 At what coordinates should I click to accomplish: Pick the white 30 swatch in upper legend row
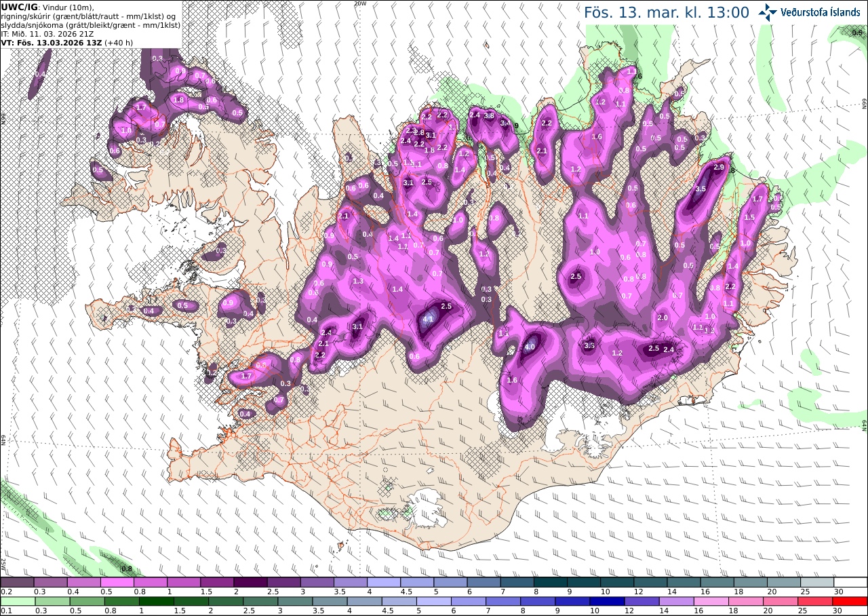point(851,582)
